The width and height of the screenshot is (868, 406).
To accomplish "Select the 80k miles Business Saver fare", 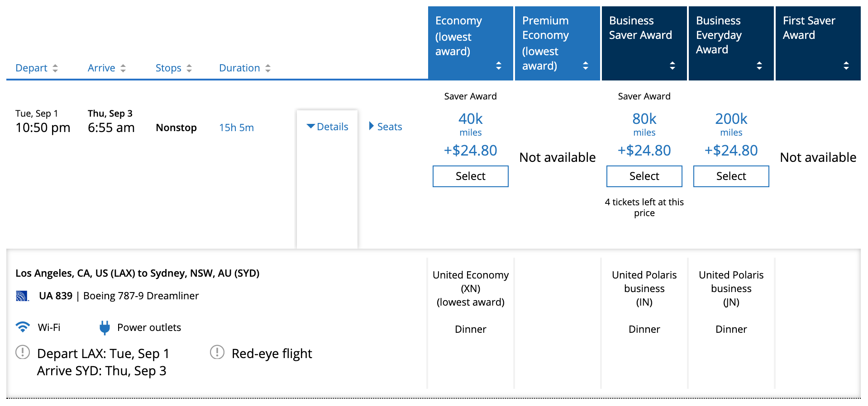I will point(644,176).
